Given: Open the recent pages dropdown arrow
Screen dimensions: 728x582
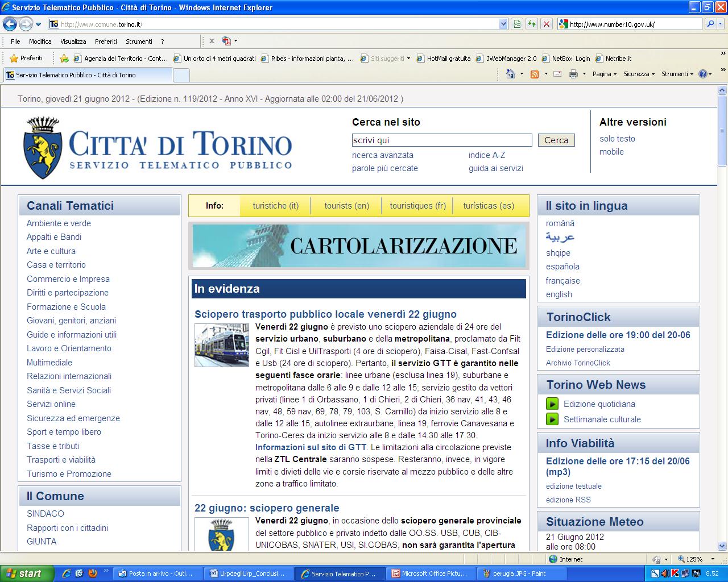Looking at the screenshot, I should click(x=38, y=24).
